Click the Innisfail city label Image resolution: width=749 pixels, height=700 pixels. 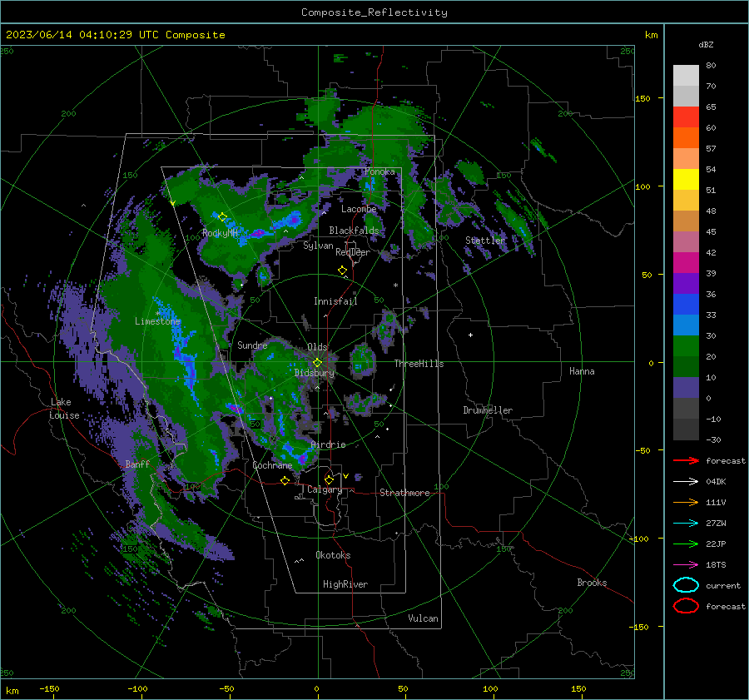click(x=335, y=301)
